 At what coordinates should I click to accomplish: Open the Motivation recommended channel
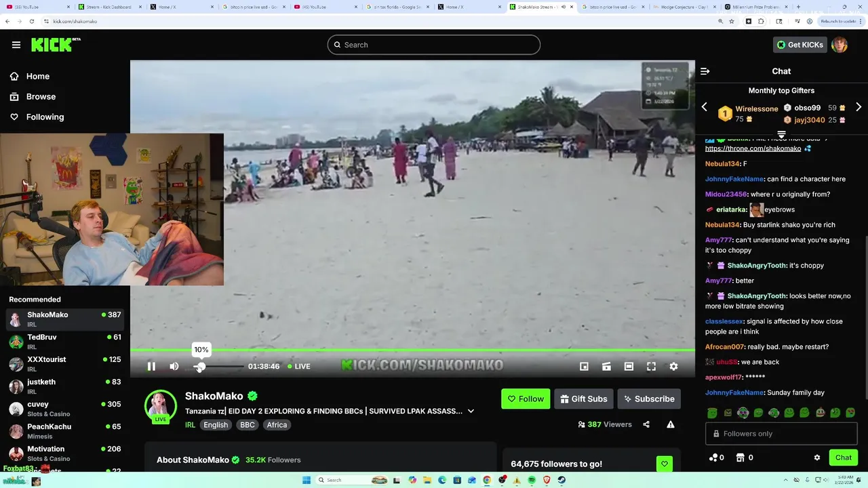click(x=65, y=453)
